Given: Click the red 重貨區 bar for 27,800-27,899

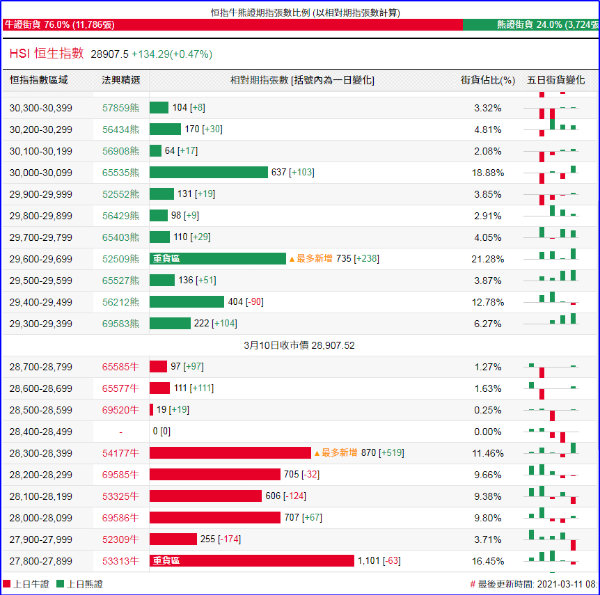Looking at the screenshot, I should click(x=252, y=561).
